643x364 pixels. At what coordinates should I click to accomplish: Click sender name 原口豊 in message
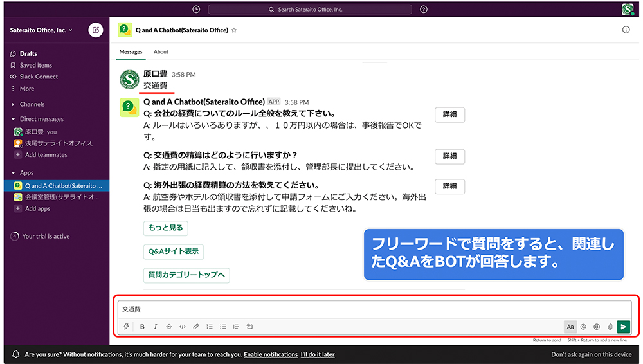point(155,74)
